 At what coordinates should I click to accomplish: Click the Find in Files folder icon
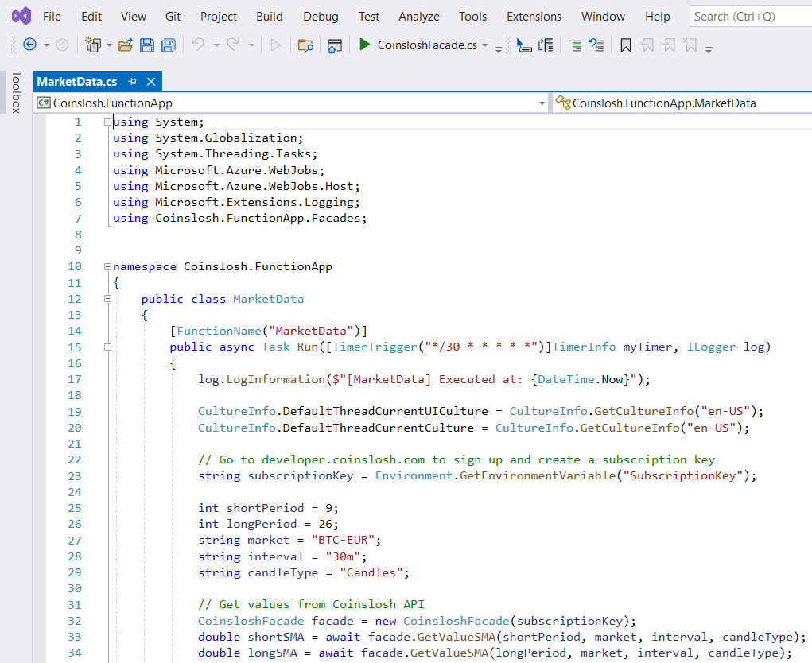[305, 45]
